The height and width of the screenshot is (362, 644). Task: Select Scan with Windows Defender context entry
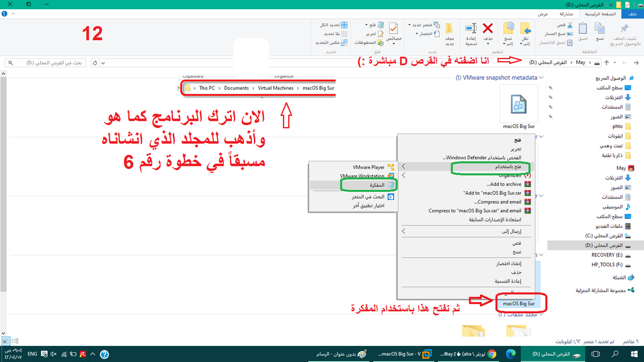[x=465, y=158]
